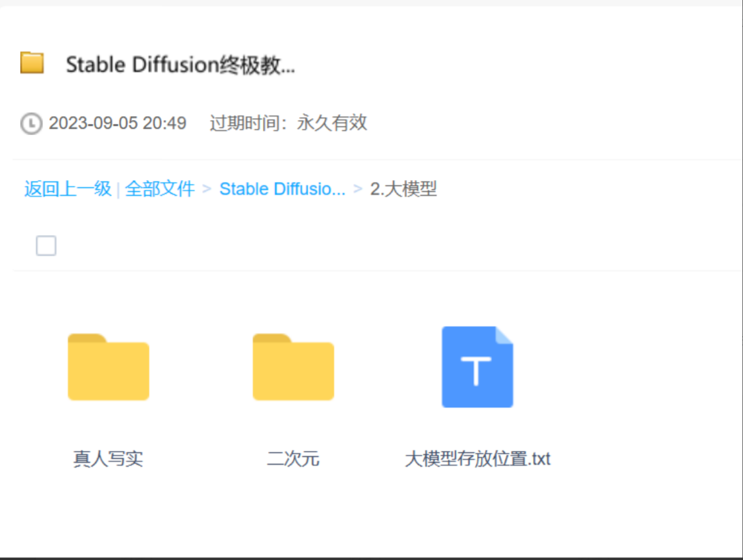Click the 真人写实 folder name
Image resolution: width=743 pixels, height=560 pixels.
pos(108,459)
